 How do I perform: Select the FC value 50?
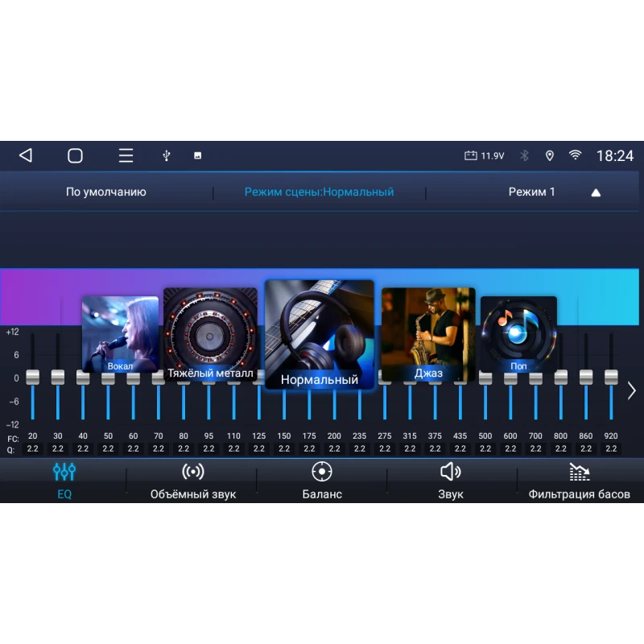(108, 436)
